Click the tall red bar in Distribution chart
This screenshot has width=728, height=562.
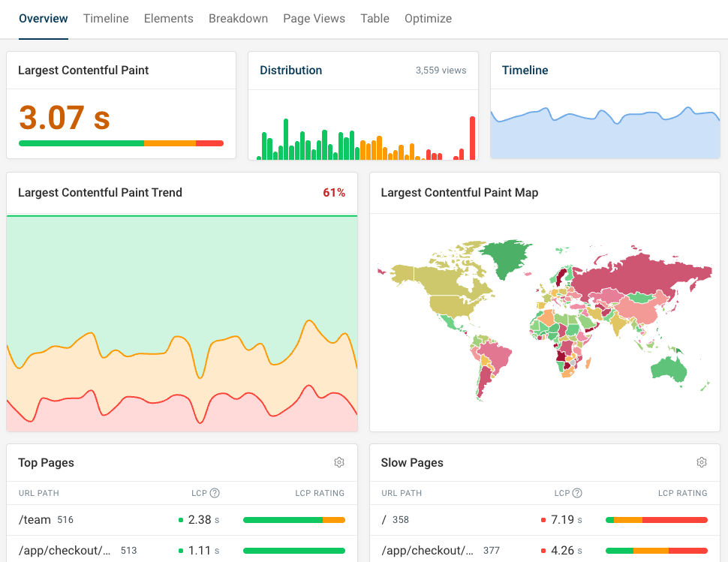coord(473,138)
